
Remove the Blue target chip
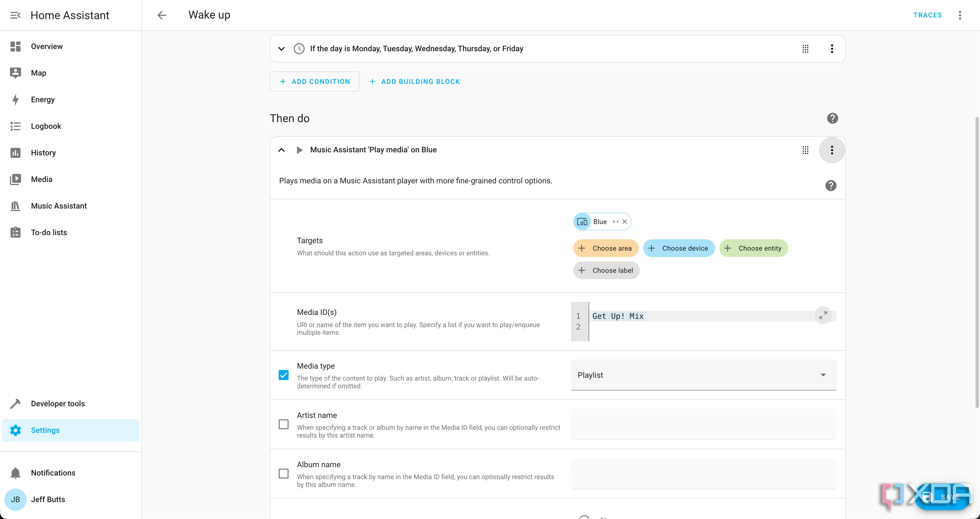click(x=625, y=222)
